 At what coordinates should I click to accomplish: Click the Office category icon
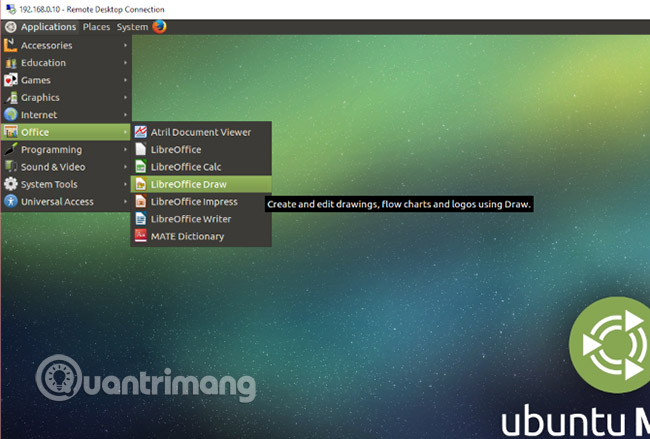point(10,132)
